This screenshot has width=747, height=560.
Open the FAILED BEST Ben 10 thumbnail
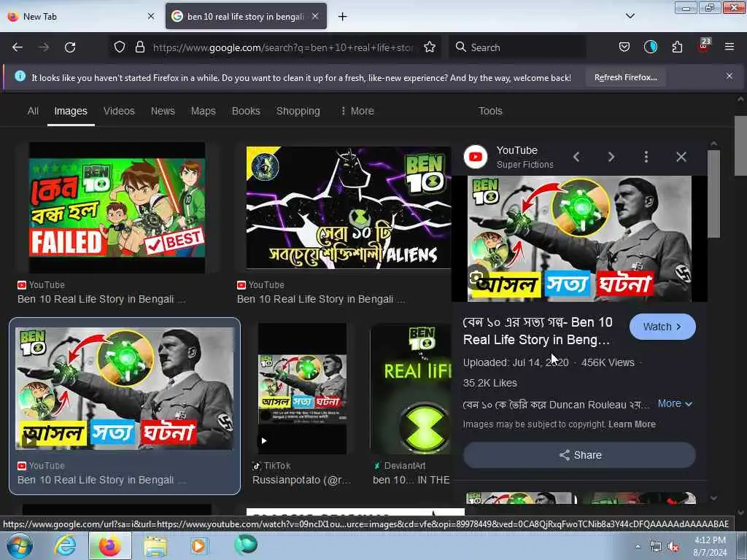[x=117, y=208]
